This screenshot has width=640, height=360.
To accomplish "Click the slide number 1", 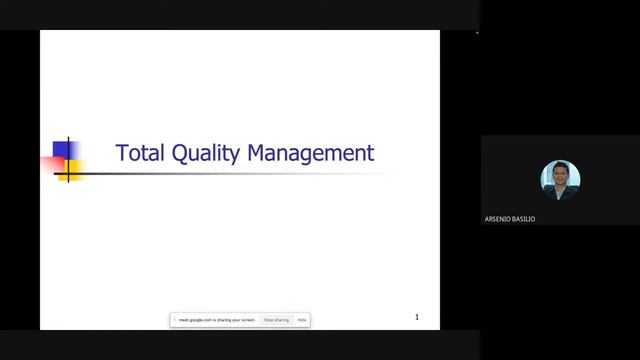I will pyautogui.click(x=417, y=317).
